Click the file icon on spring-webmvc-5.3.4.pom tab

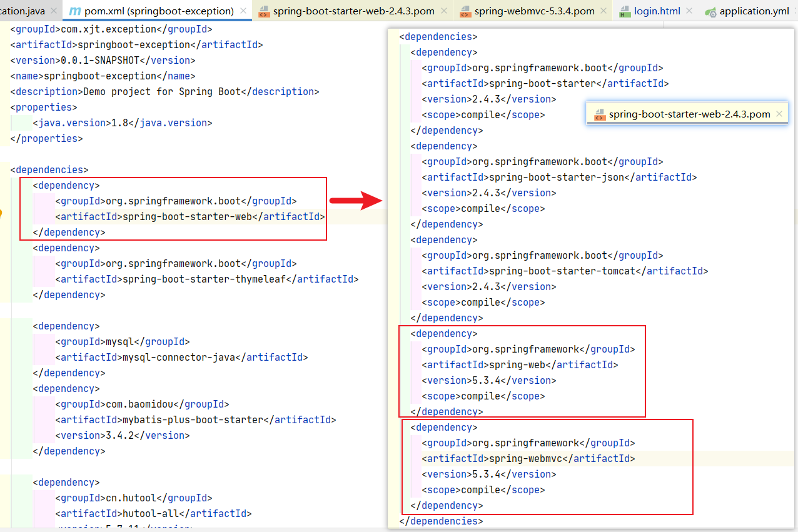(465, 11)
